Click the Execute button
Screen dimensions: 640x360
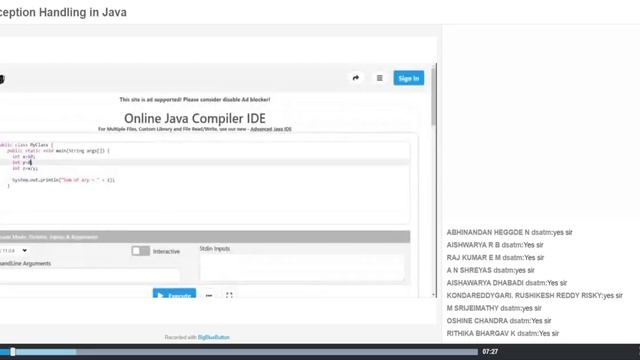pyautogui.click(x=174, y=293)
